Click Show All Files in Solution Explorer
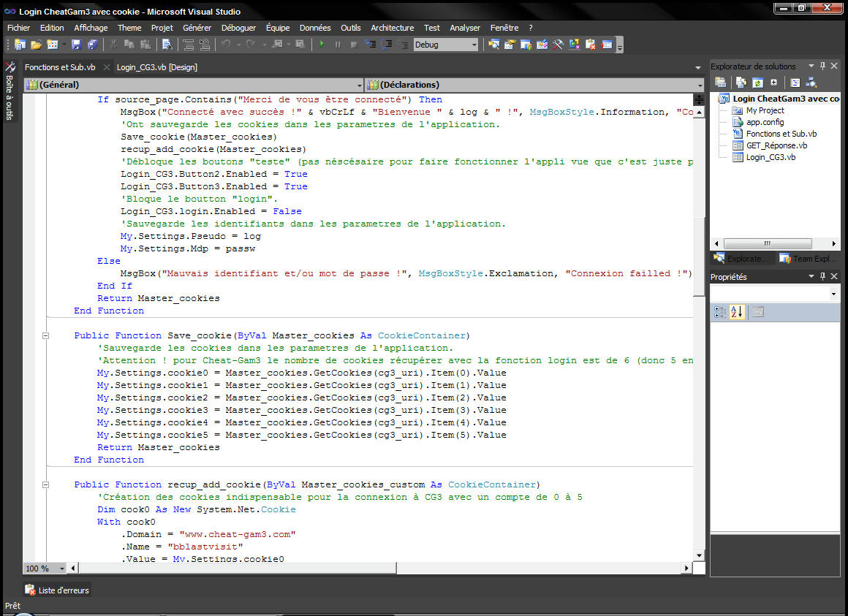This screenshot has height=616, width=848. 741,83
